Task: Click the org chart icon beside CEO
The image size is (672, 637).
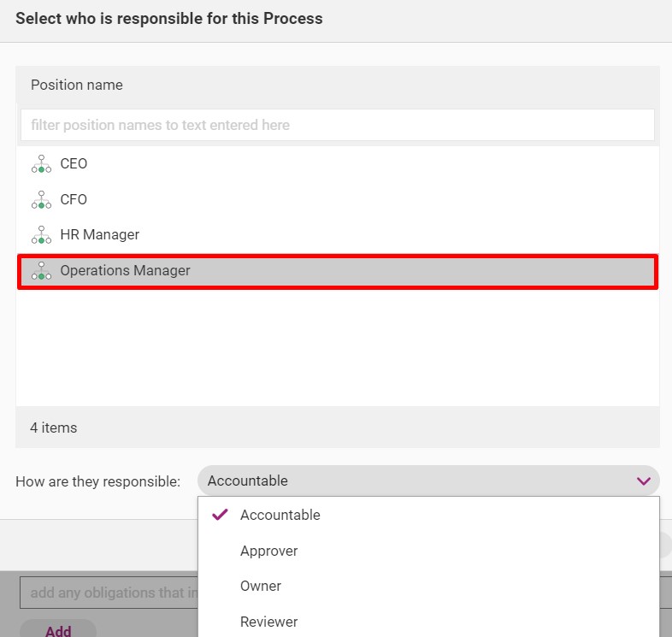Action: click(x=41, y=164)
